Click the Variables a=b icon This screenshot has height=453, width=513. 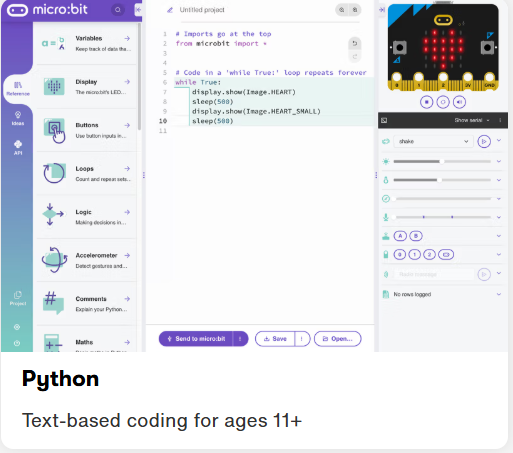coord(53,43)
